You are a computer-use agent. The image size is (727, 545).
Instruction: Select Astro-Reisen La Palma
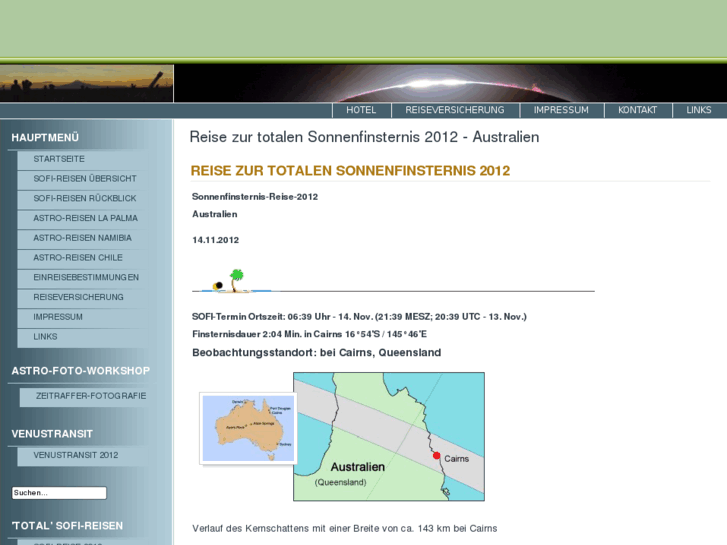[85, 218]
